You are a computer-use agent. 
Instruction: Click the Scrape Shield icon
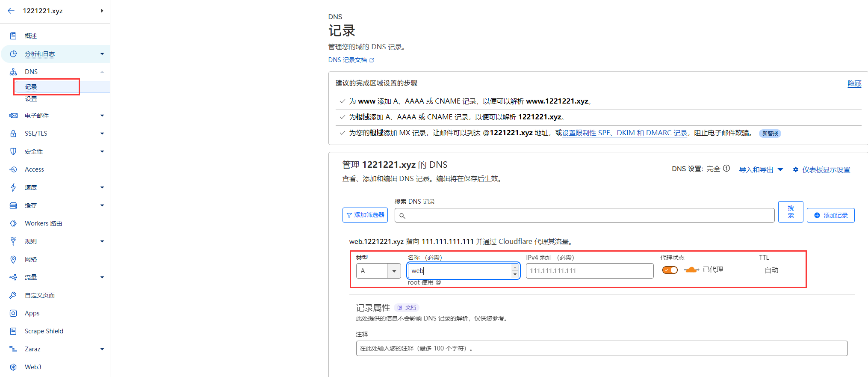[x=13, y=331]
